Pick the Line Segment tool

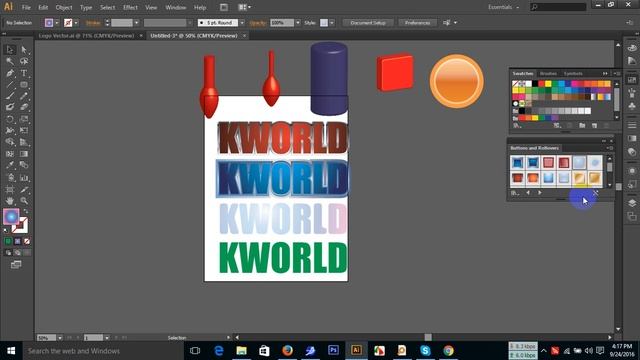[10, 84]
